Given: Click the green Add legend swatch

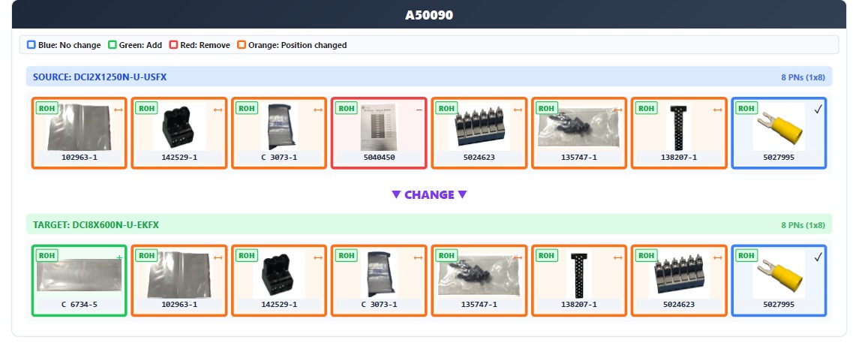Looking at the screenshot, I should pos(112,45).
